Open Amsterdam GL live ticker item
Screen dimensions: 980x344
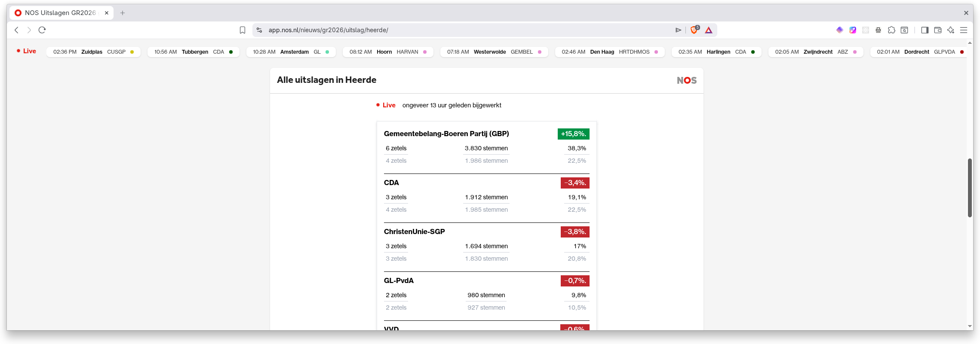tap(291, 52)
